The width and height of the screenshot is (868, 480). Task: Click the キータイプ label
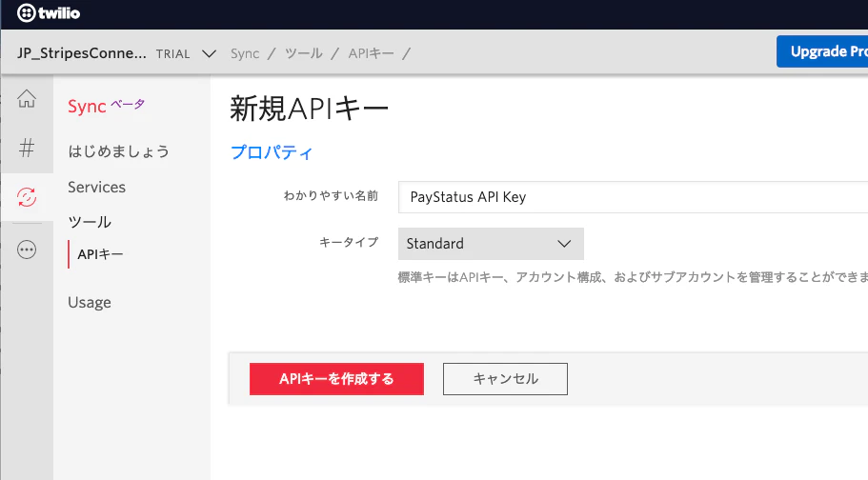(x=350, y=243)
